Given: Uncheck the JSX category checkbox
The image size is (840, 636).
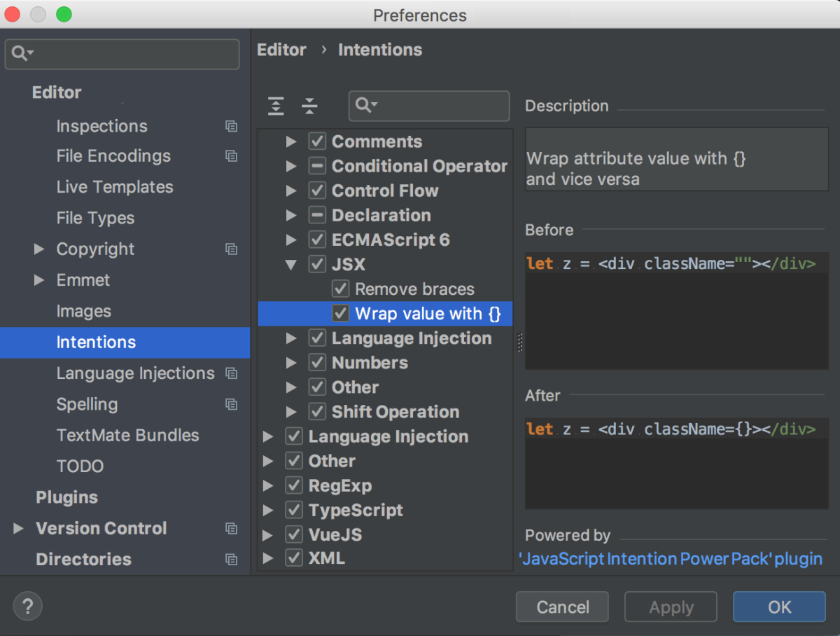Looking at the screenshot, I should click(317, 264).
